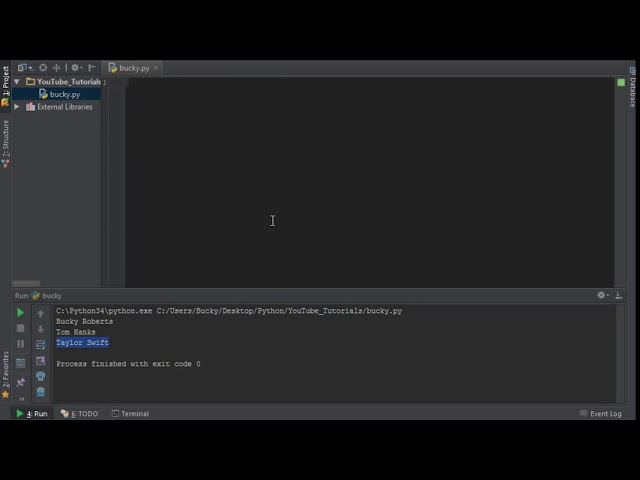Open the Project panel settings gear menu
Image resolution: width=640 pixels, height=480 pixels.
(76, 68)
